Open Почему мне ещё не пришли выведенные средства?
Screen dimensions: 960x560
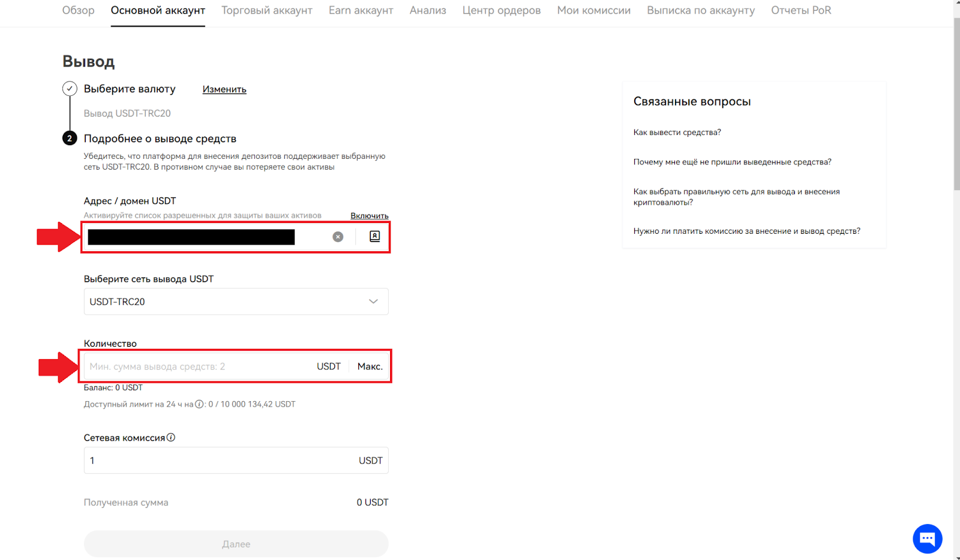pyautogui.click(x=733, y=162)
